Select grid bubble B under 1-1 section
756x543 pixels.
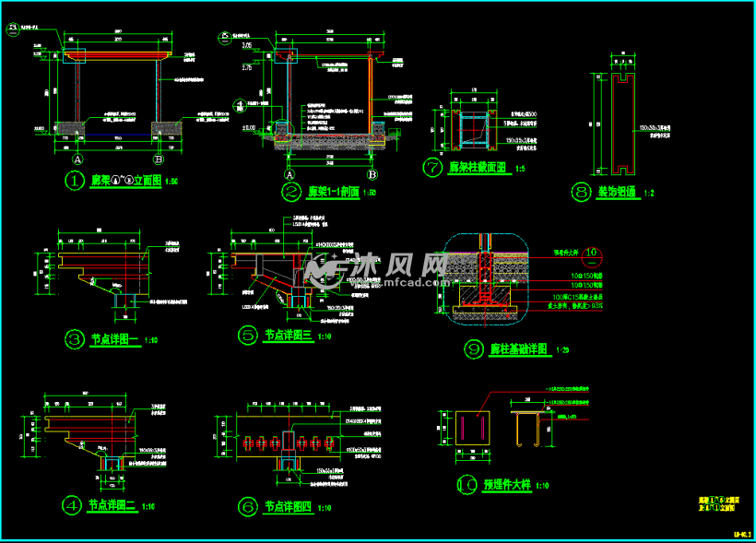pyautogui.click(x=372, y=174)
